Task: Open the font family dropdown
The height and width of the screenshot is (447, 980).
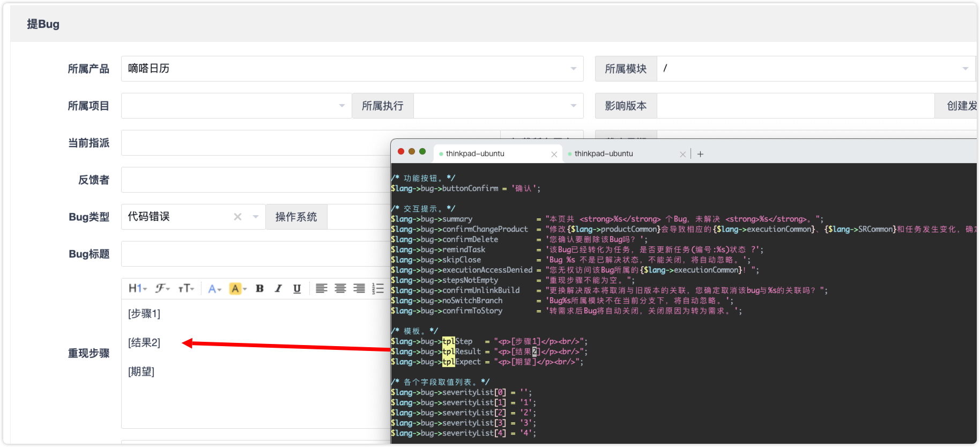Action: 162,289
